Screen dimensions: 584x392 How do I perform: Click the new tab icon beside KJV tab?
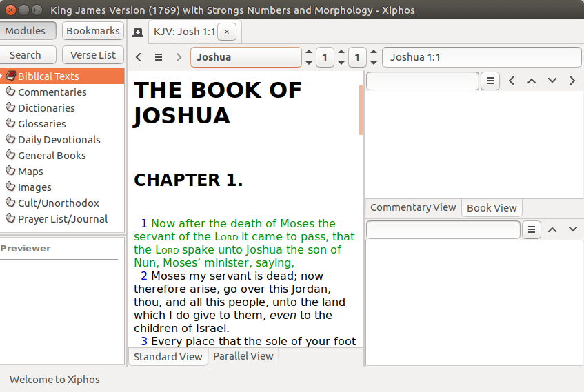(138, 32)
